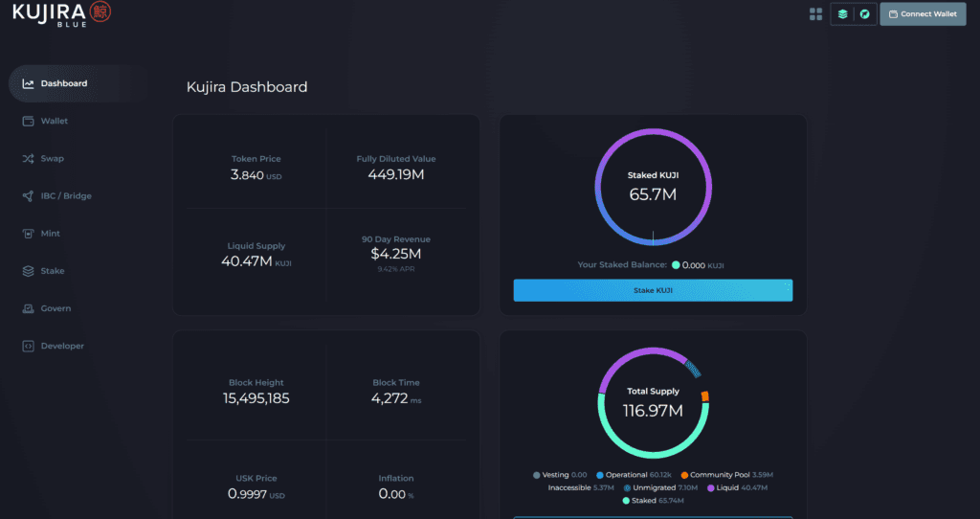Screen dimensions: 980x519
Task: Click the green Staked legend dot
Action: point(626,501)
